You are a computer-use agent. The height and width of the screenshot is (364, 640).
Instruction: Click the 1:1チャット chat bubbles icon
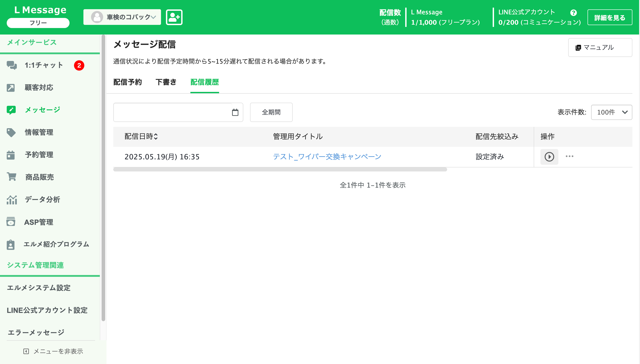11,65
